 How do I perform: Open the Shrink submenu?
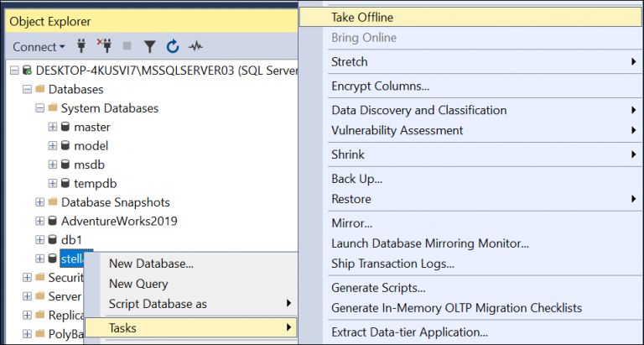tap(348, 154)
